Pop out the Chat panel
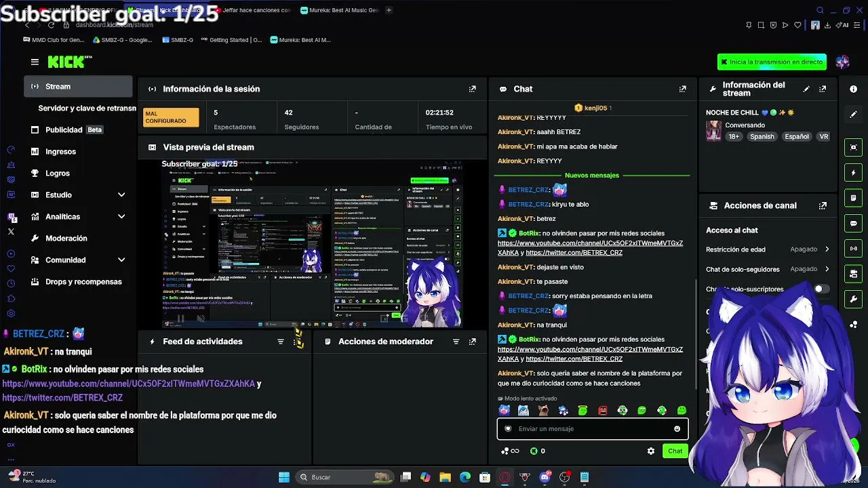Screen dimensions: 868x488 [x=683, y=89]
